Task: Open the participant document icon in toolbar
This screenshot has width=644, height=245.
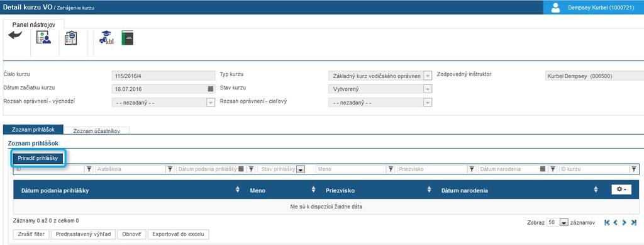Action: [x=43, y=37]
